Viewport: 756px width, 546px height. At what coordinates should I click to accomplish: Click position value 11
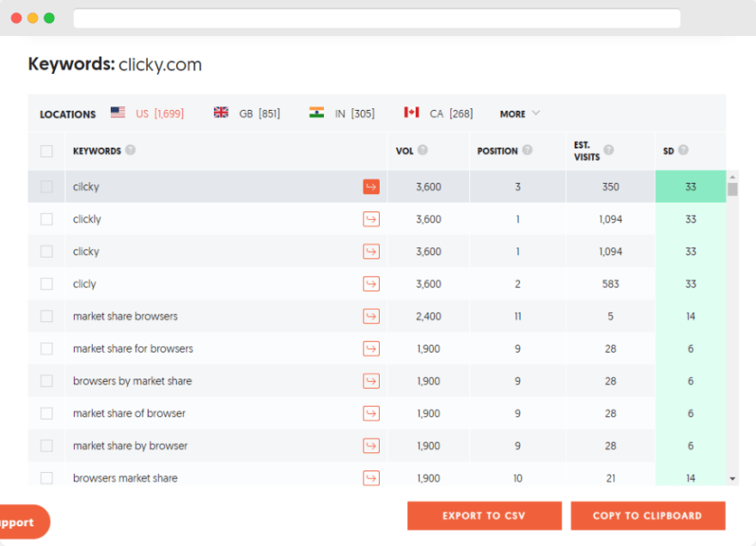click(x=517, y=316)
